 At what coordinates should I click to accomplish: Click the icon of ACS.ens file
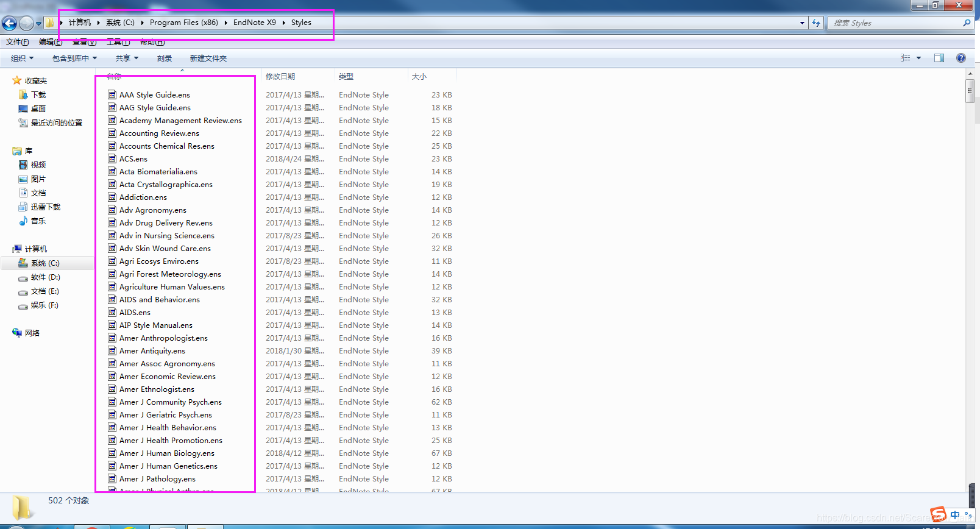112,158
